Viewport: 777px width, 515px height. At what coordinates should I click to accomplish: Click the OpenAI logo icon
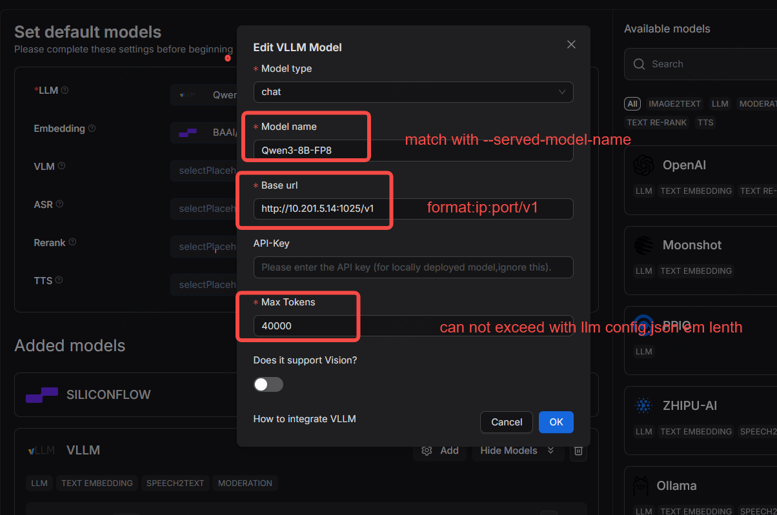point(643,165)
